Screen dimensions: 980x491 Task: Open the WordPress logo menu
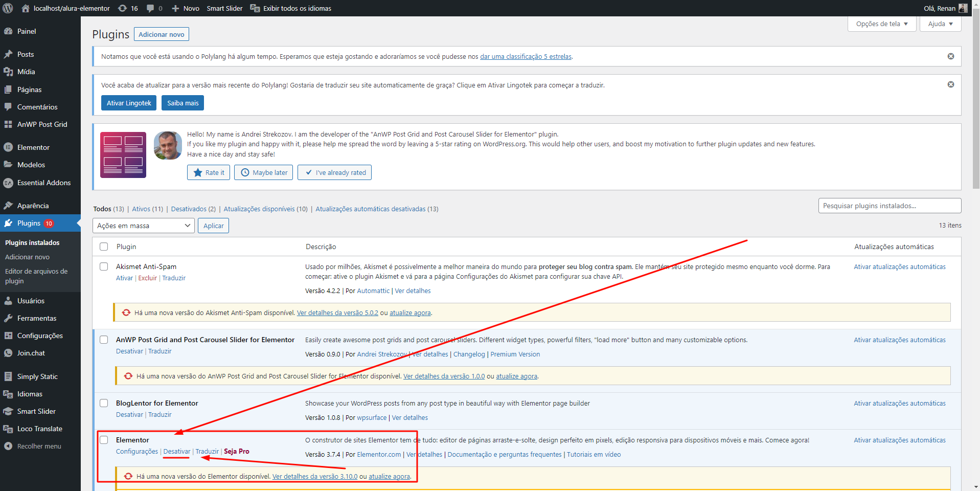click(8, 8)
